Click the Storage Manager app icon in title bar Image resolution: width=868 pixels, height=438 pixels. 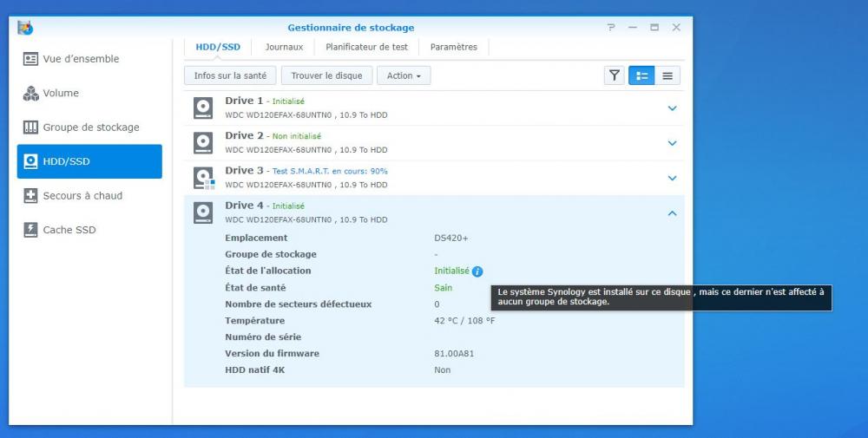point(25,28)
